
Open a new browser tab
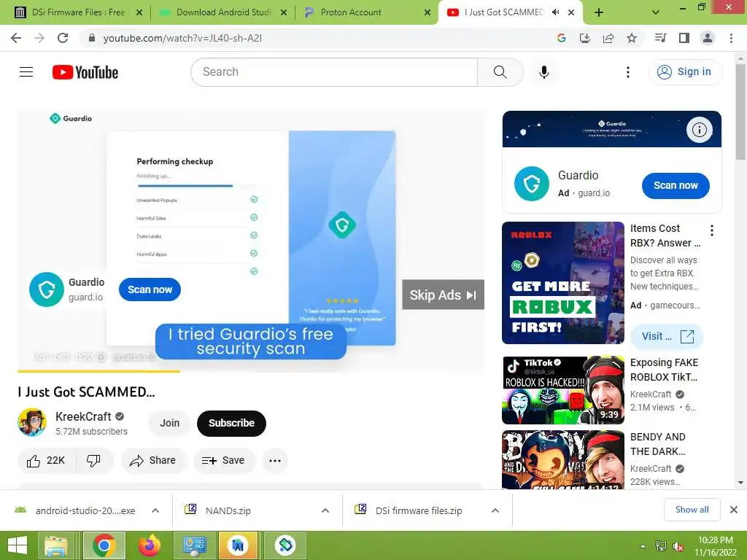tap(599, 13)
